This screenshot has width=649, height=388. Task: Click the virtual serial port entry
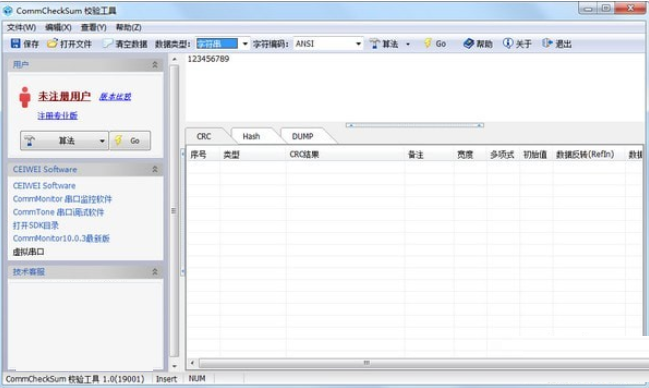[x=28, y=252]
